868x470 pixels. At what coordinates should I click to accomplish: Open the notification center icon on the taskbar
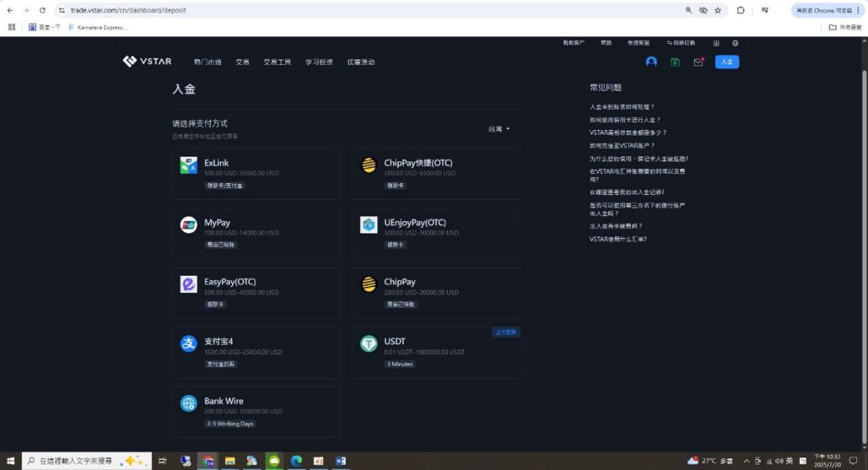tap(853, 461)
